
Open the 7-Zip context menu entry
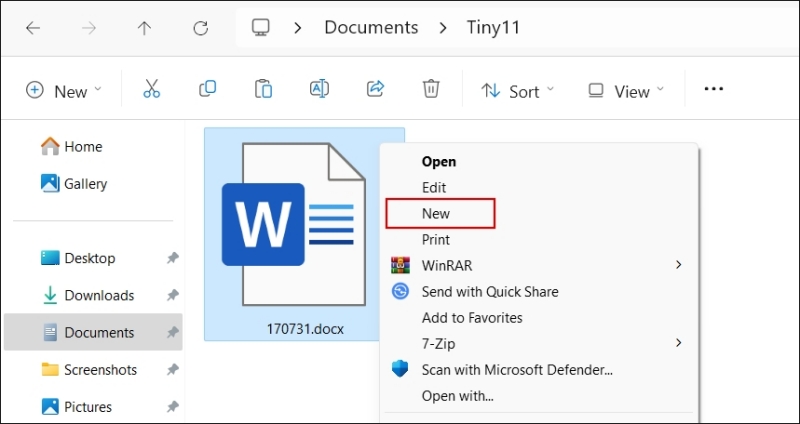(x=539, y=343)
